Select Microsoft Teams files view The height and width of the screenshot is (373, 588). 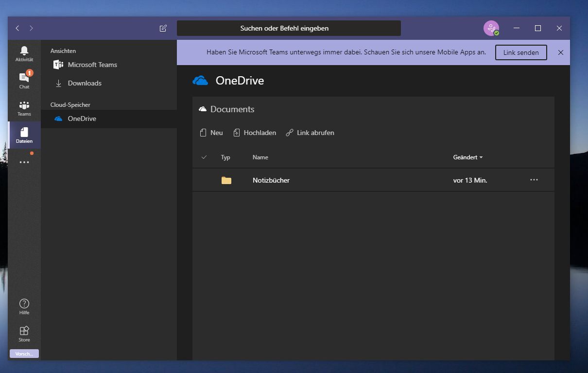[109, 65]
